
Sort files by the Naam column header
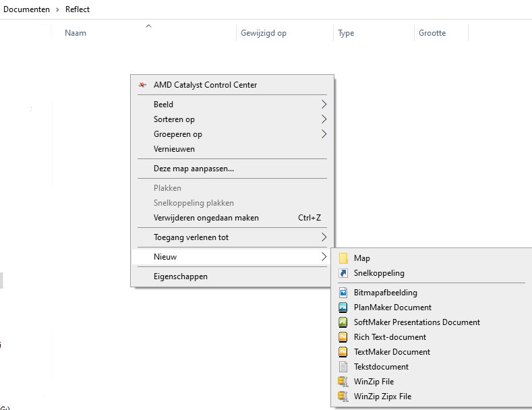[x=76, y=33]
